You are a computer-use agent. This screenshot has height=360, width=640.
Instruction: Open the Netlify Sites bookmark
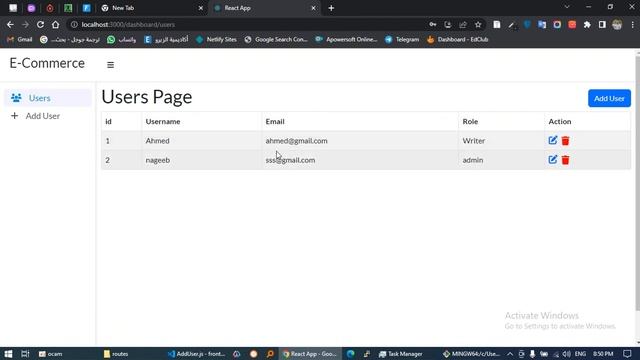click(x=216, y=40)
